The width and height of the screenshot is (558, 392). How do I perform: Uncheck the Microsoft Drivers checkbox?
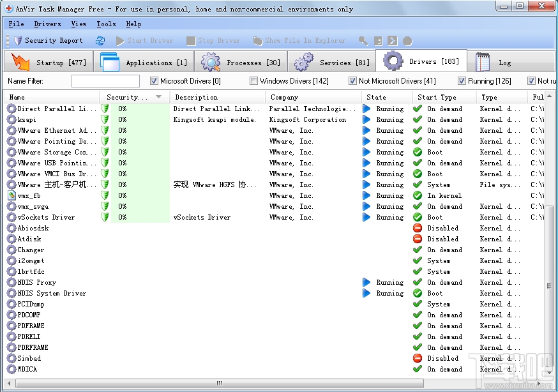(152, 80)
